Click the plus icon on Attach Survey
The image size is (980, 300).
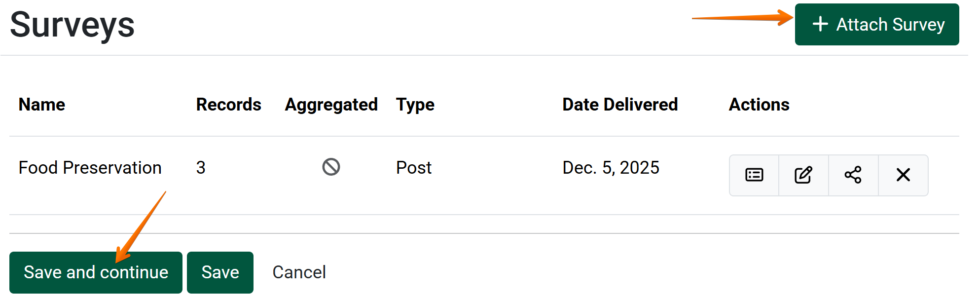click(820, 24)
